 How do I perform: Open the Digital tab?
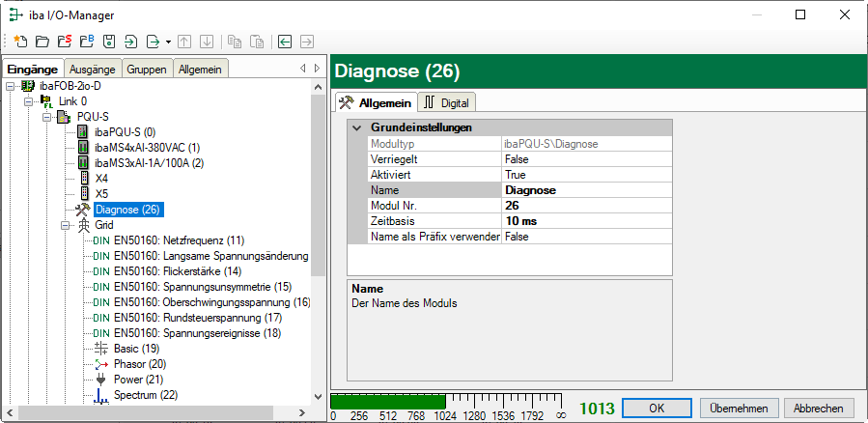tap(447, 102)
